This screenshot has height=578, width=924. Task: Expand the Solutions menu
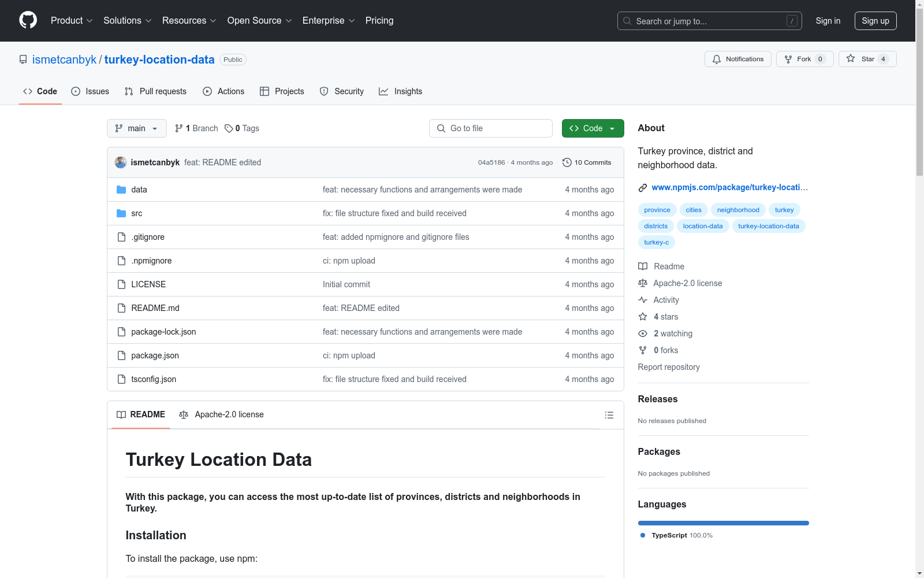tap(128, 21)
